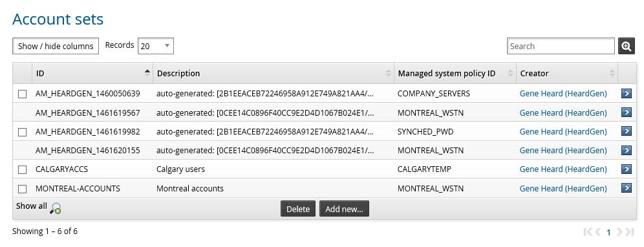Click into the Search input field
The height and width of the screenshot is (247, 644).
point(561,46)
